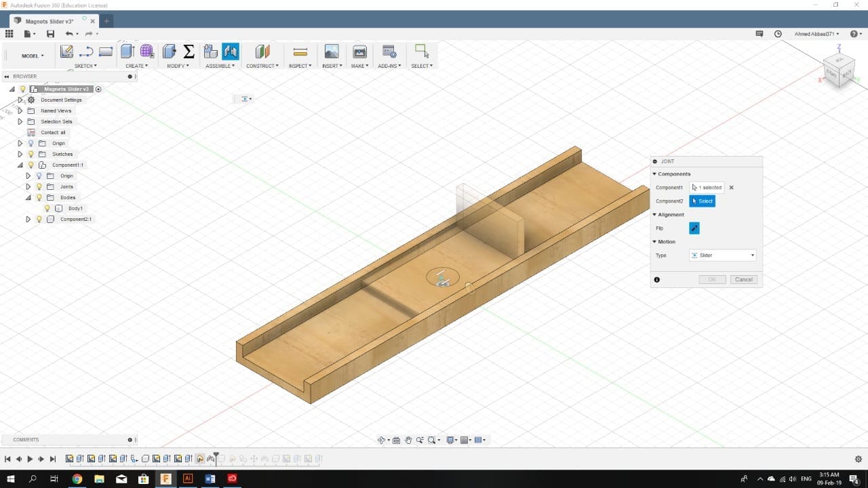Activate the Pan hand tool in navigation bar

tap(408, 440)
